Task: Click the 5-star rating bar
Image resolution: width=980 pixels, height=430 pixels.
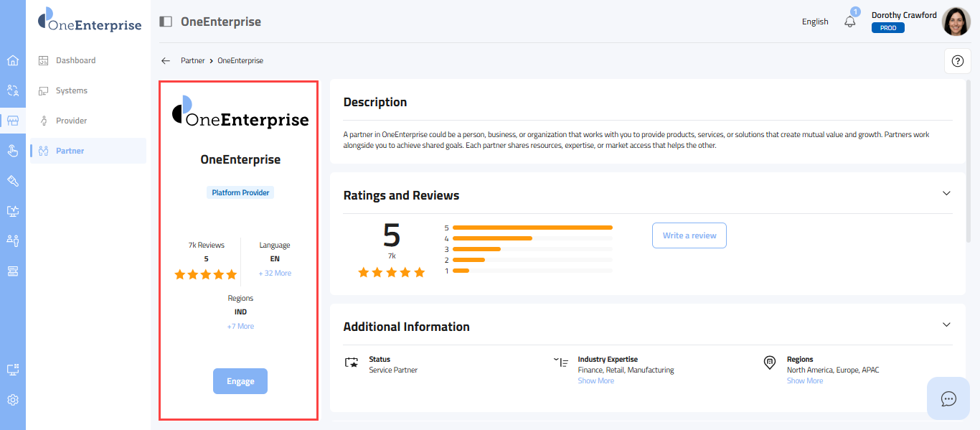Action: click(532, 228)
